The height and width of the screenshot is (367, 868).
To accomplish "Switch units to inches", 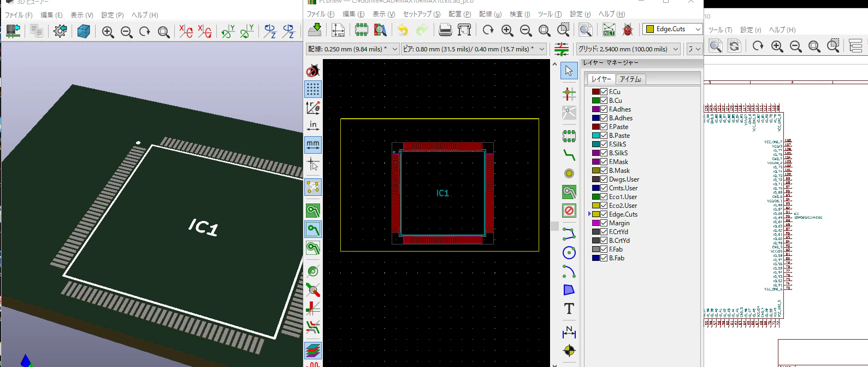I will [313, 126].
